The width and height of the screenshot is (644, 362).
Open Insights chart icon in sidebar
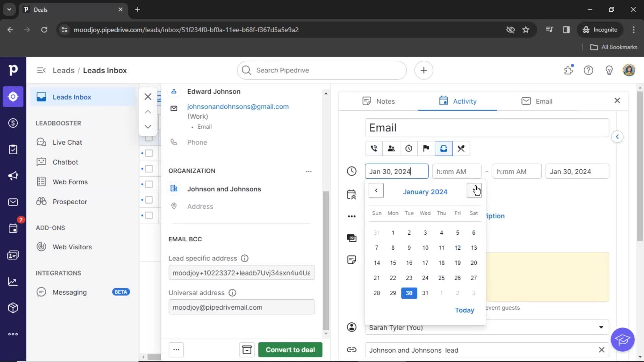[13, 282]
